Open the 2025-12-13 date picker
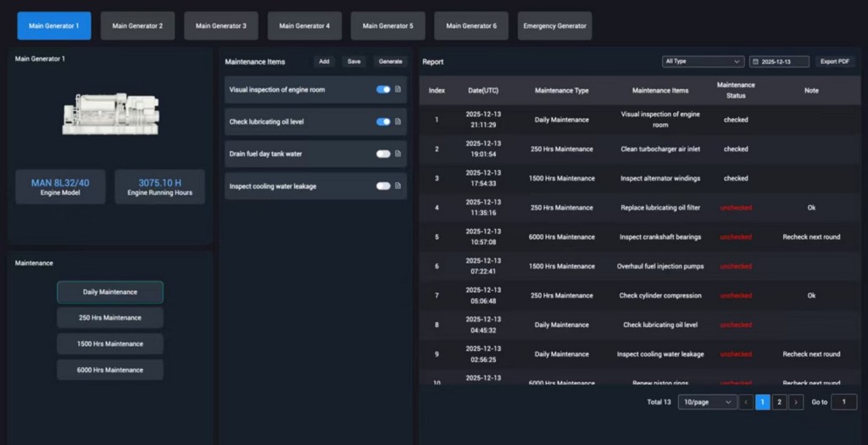The width and height of the screenshot is (868, 445). (x=779, y=62)
